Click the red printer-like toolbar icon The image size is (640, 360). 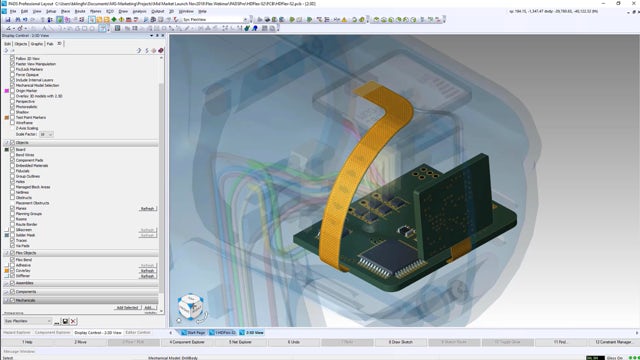(x=129, y=19)
